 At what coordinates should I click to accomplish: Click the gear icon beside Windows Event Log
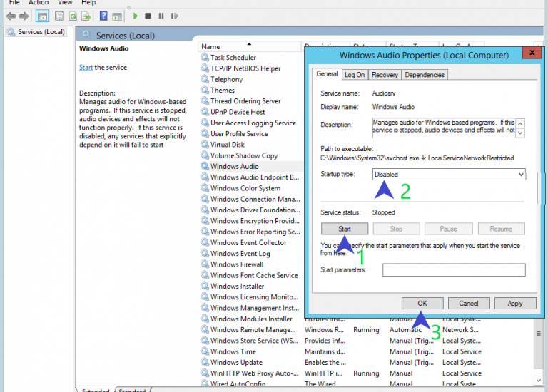205,254
